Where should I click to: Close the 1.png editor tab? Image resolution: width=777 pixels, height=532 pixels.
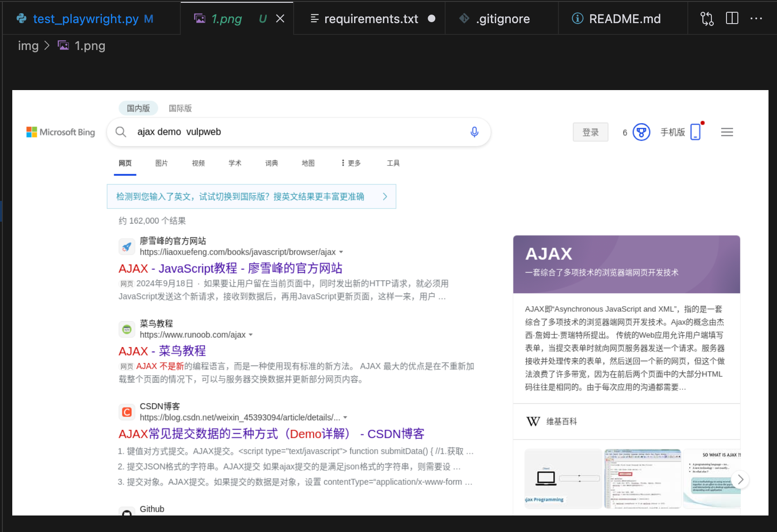click(x=280, y=18)
